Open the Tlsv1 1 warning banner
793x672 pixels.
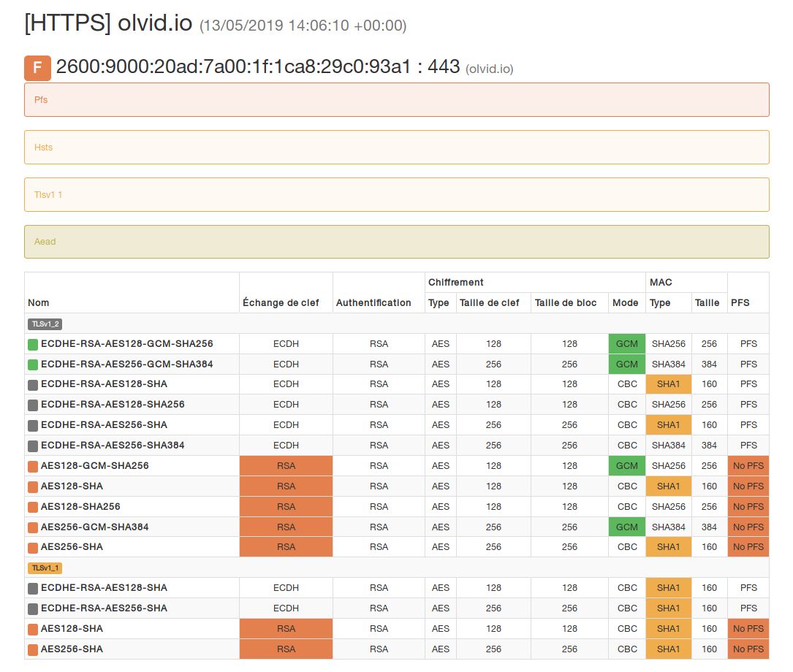[396, 194]
